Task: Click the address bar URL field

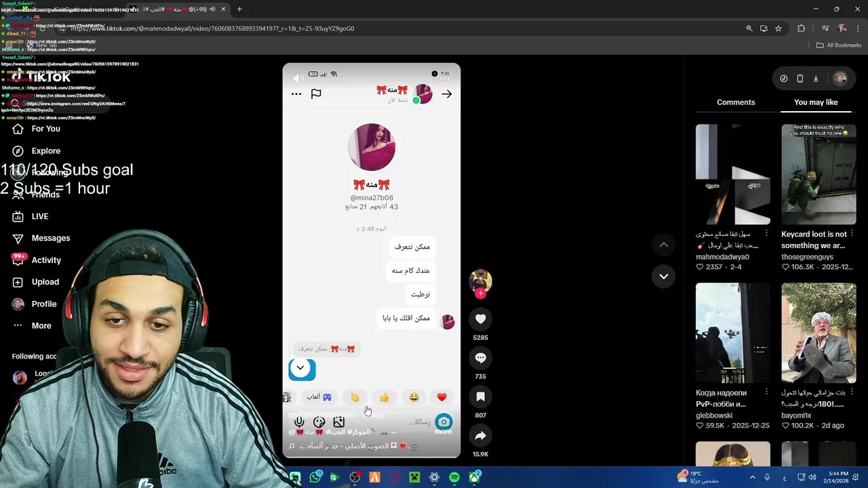Action: point(400,28)
